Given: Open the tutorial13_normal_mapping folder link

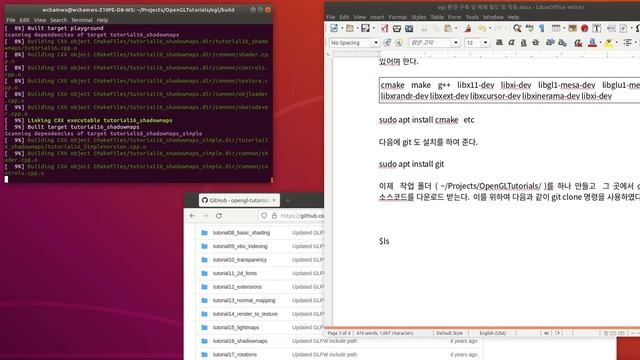Looking at the screenshot, I should [x=244, y=300].
